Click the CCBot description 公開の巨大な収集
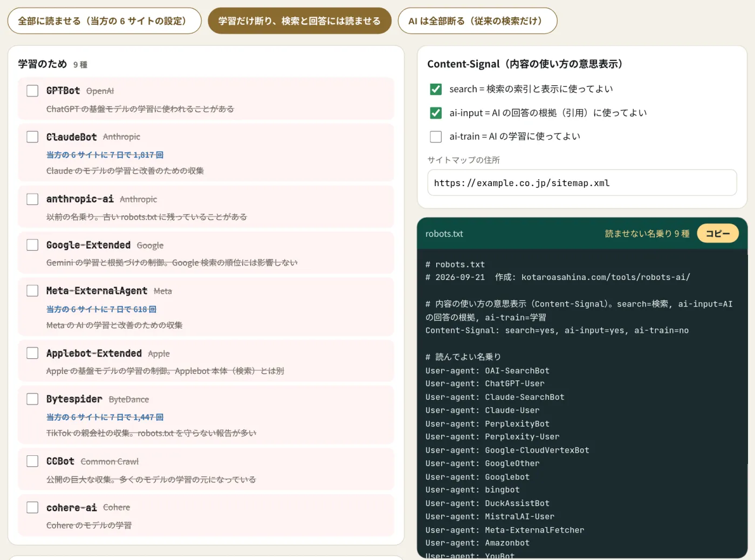 click(151, 480)
